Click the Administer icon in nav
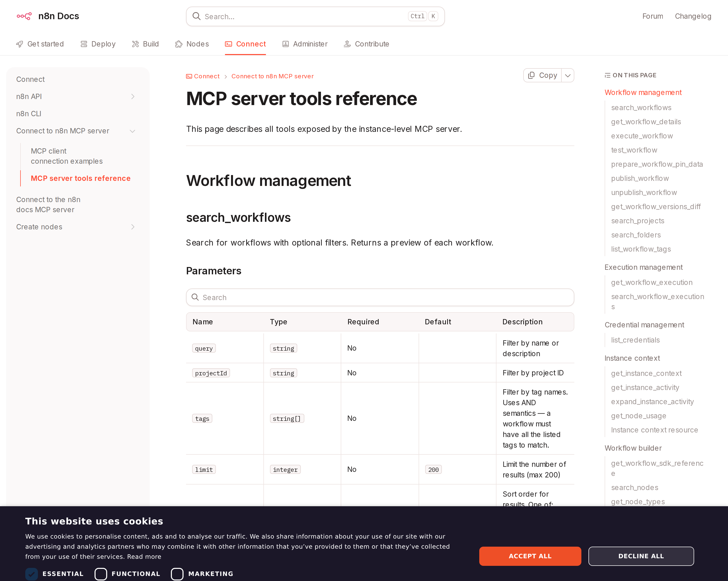Viewport: 728px width, 581px height. [285, 44]
